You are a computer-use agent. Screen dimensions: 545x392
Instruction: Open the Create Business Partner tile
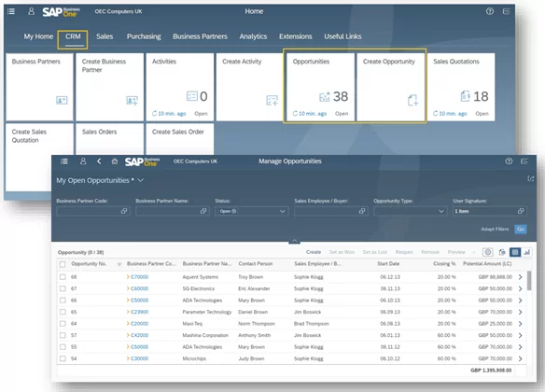(110, 87)
